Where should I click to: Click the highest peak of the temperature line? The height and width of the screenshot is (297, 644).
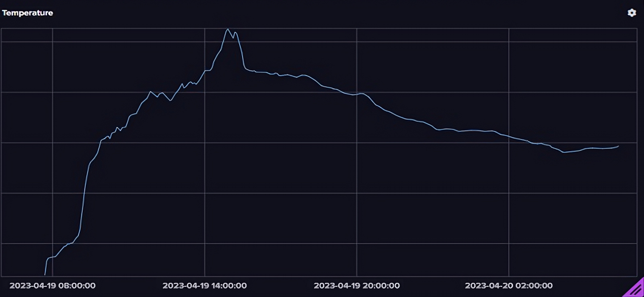(x=228, y=29)
